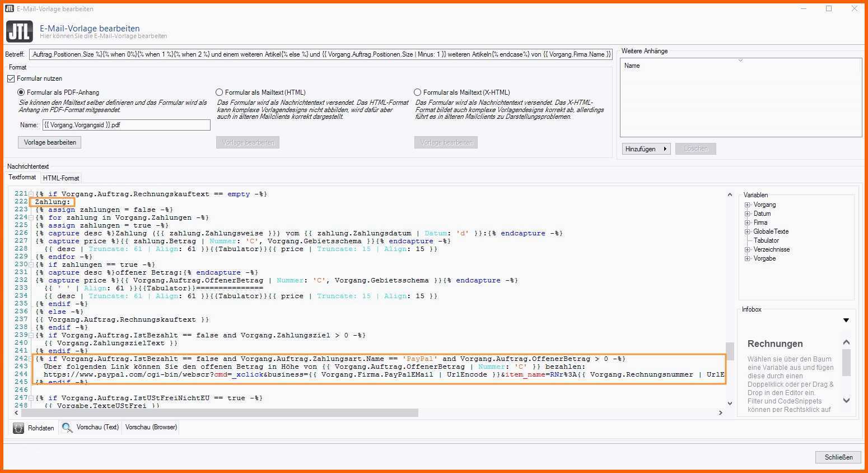Collapse code fold marker at line 224

point(31,217)
